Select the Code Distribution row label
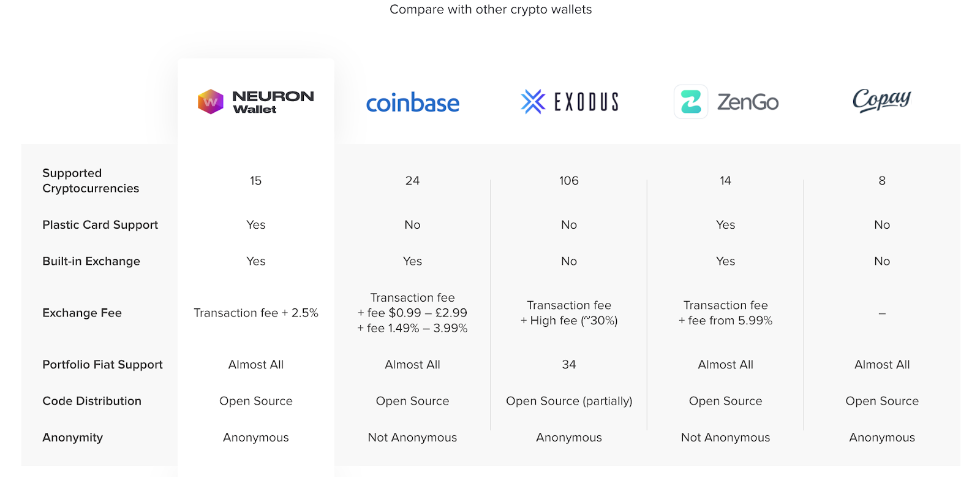Image resolution: width=980 pixels, height=477 pixels. (x=92, y=401)
